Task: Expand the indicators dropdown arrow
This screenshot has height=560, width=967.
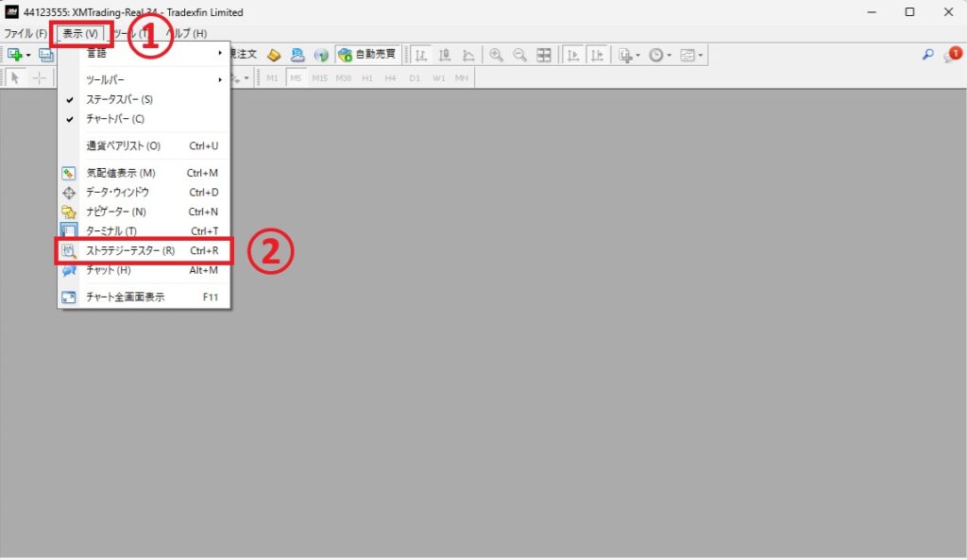Action: pyautogui.click(x=637, y=56)
